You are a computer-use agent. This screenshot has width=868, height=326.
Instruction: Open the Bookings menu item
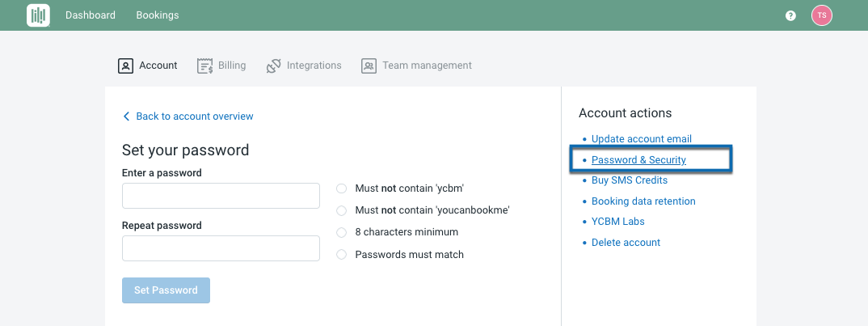click(x=158, y=15)
